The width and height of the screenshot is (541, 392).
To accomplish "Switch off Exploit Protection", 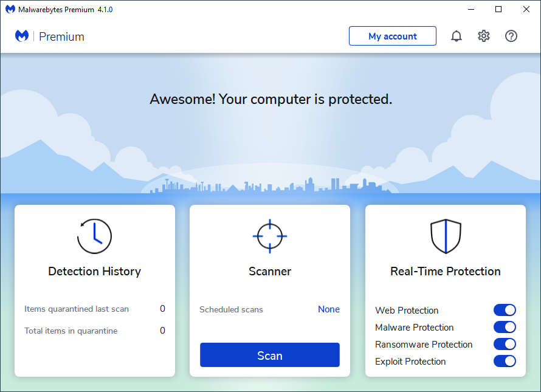I will (x=505, y=362).
